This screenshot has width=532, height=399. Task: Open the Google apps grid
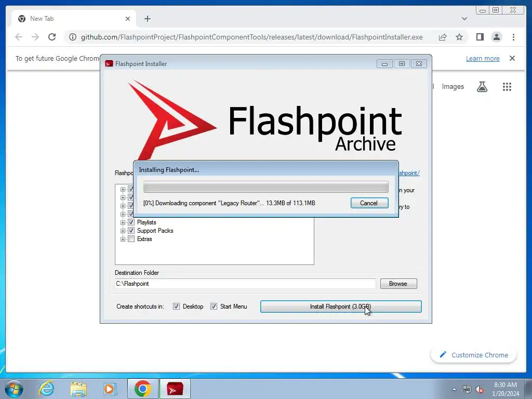(x=507, y=87)
